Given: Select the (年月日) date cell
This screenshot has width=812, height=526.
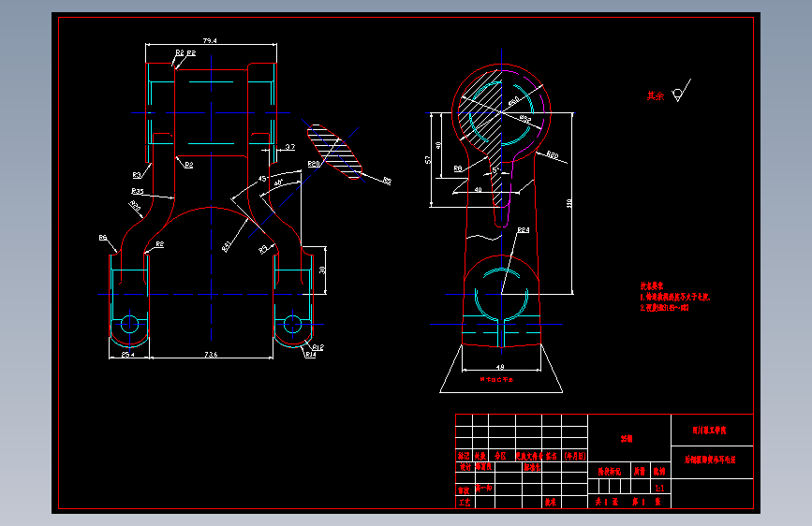Looking at the screenshot, I should (575, 456).
